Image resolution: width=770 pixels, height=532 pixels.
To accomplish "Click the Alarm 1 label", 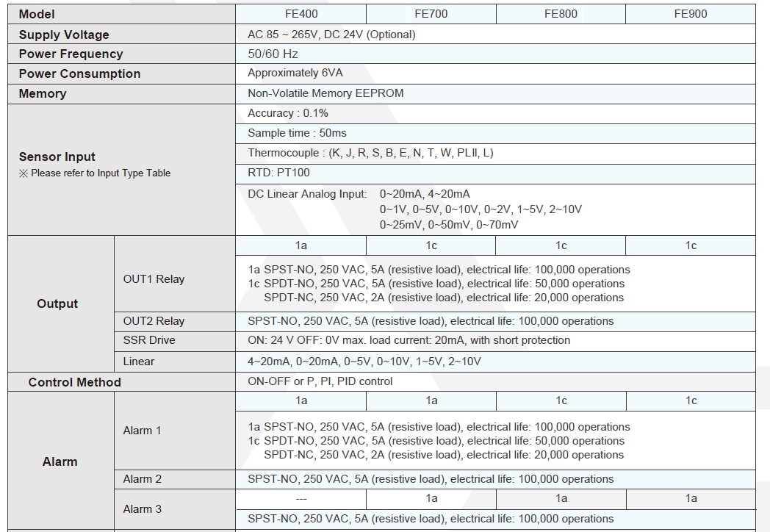I will pos(142,431).
